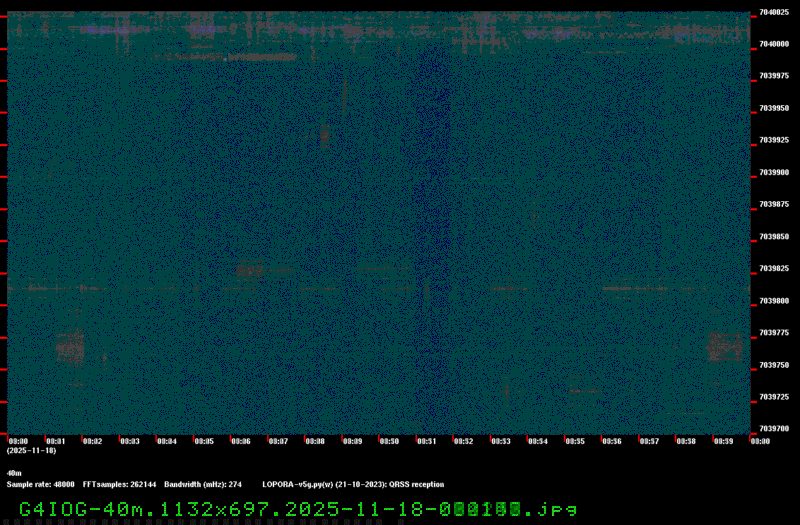
Task: Click the green G4IOG-40m filename text
Action: point(297,508)
